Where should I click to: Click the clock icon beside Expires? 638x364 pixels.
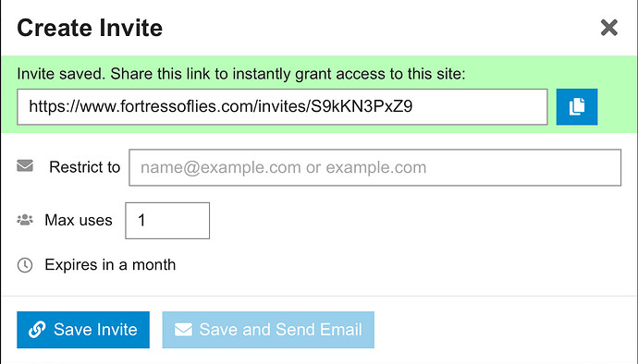pos(25,265)
